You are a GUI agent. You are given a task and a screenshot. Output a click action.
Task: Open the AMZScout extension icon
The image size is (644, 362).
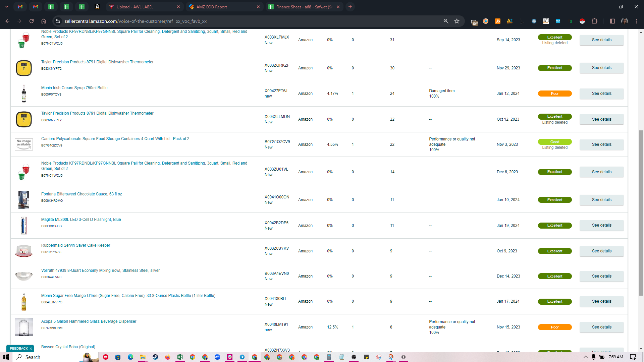(x=510, y=21)
